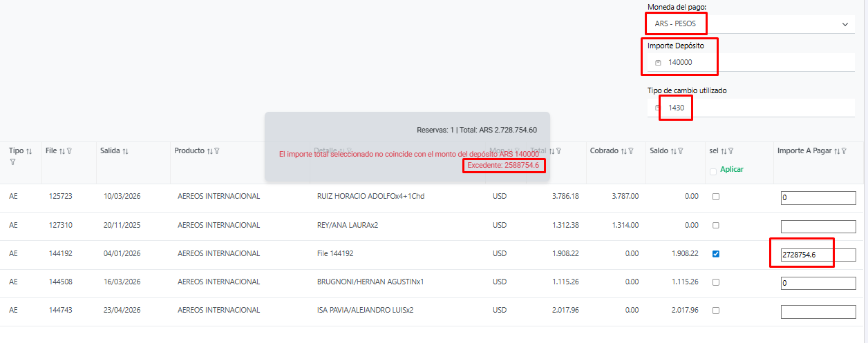Filter the Saldo column

(680, 151)
